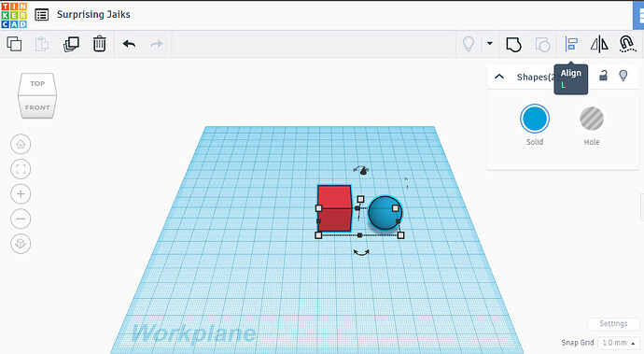Image resolution: width=644 pixels, height=354 pixels.
Task: Select the red box shape
Action: pyautogui.click(x=334, y=208)
